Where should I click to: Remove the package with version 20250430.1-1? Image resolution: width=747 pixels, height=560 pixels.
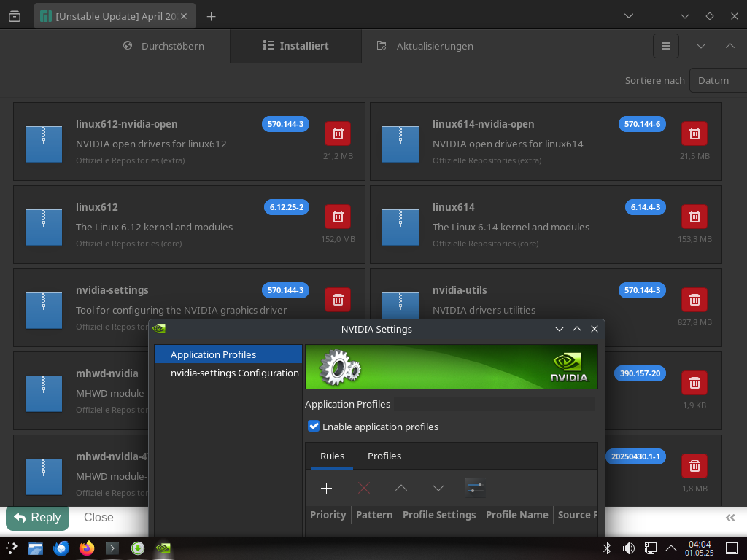(694, 466)
